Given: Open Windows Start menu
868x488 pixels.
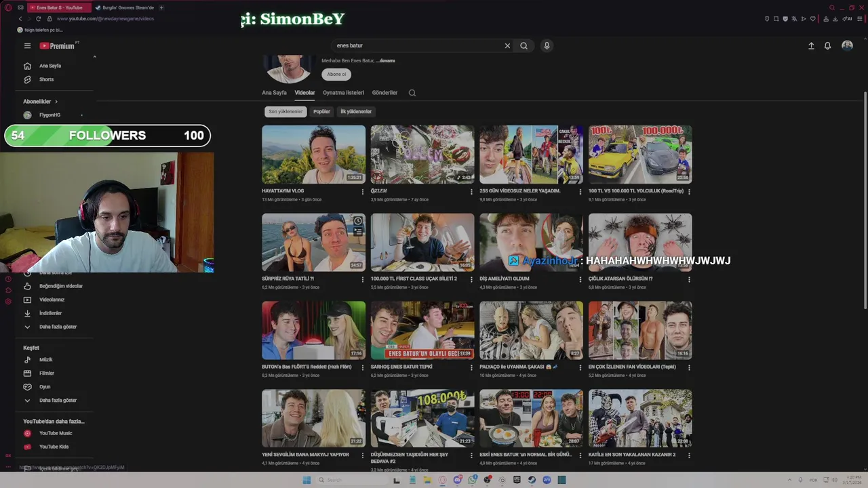Looking at the screenshot, I should (x=307, y=480).
